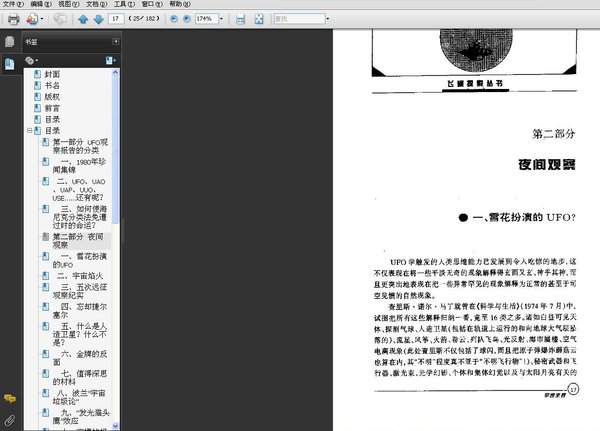This screenshot has width=600, height=431.
Task: Open the 文档 (Document) menu
Action: pos(96,4)
